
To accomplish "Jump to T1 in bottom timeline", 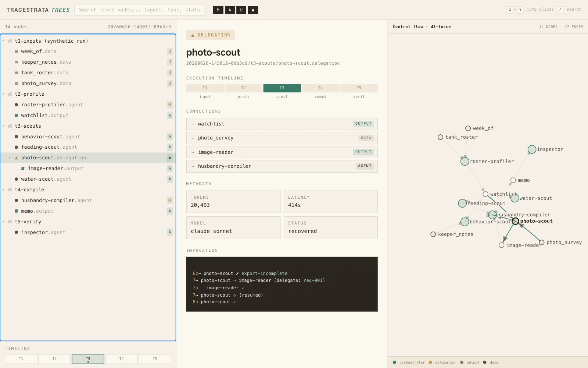I will tap(21, 359).
